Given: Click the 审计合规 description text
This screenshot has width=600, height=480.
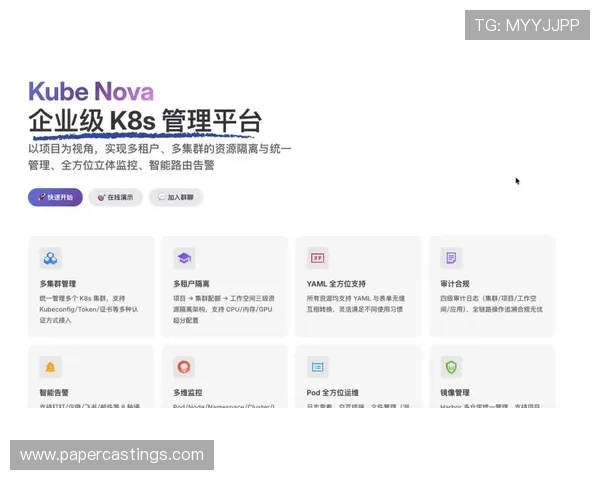Looking at the screenshot, I should click(491, 304).
